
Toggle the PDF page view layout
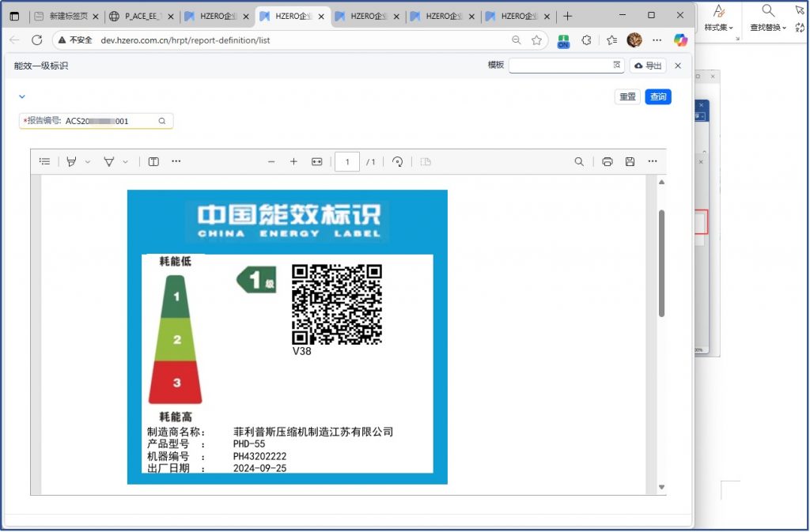(x=153, y=161)
